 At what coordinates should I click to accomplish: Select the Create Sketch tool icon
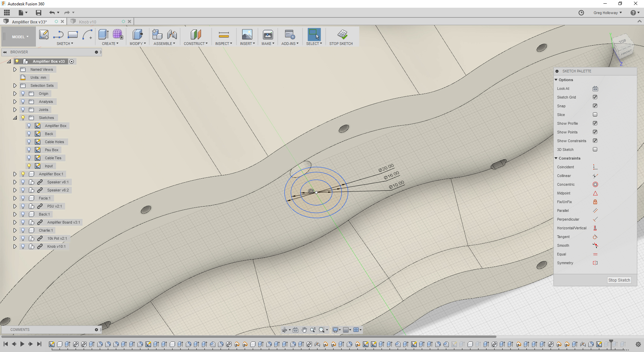[x=44, y=35]
